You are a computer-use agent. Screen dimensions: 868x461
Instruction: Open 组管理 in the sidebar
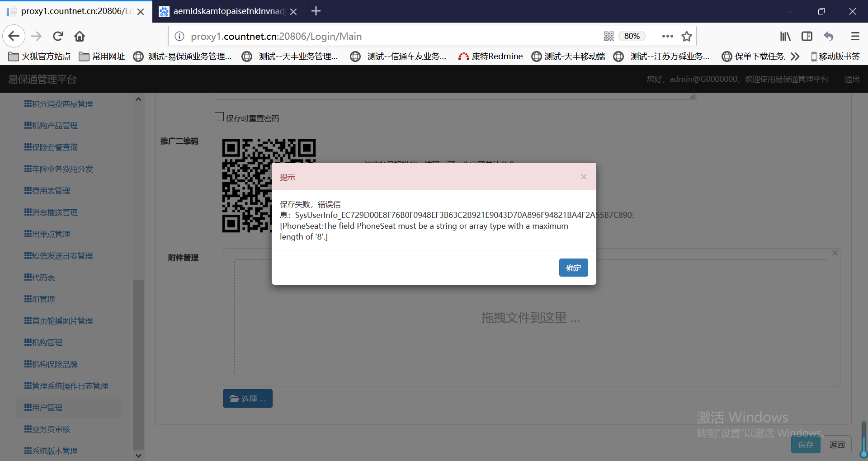[40, 299]
